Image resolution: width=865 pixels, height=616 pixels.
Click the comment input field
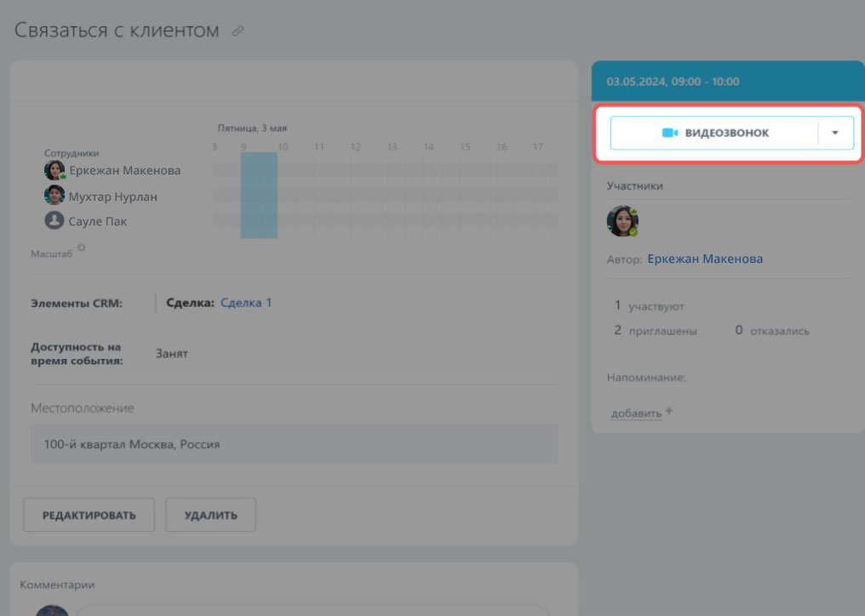pos(311,609)
